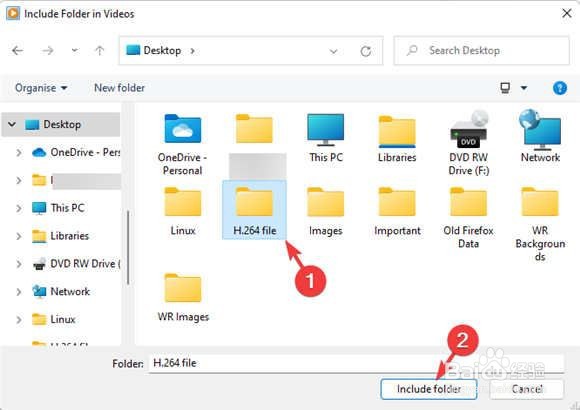
Task: Select DVD RW Drive in the sidebar
Action: click(76, 264)
